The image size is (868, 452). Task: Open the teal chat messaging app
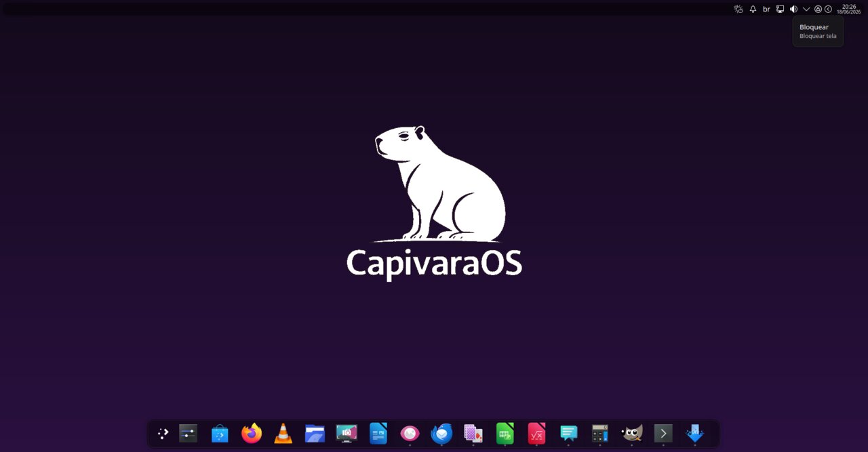click(x=568, y=433)
